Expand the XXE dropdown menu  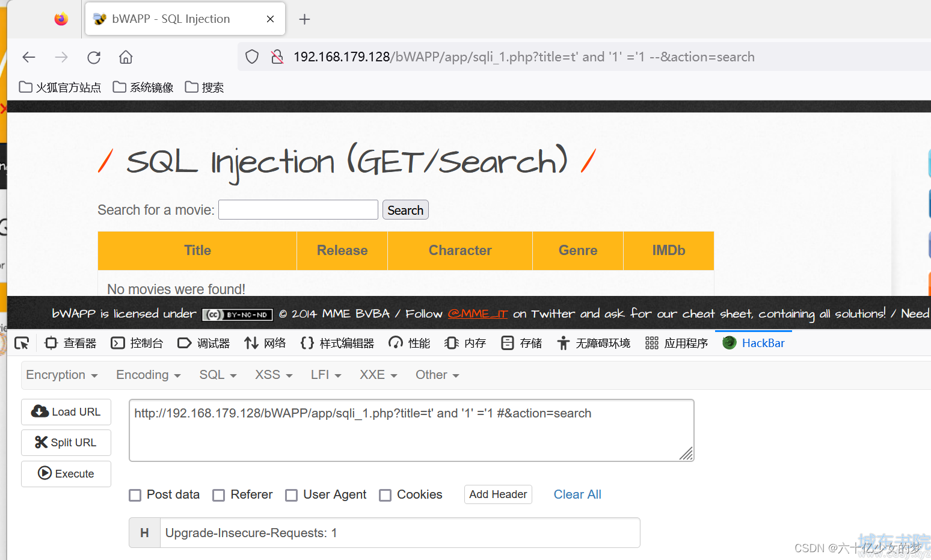(x=378, y=375)
